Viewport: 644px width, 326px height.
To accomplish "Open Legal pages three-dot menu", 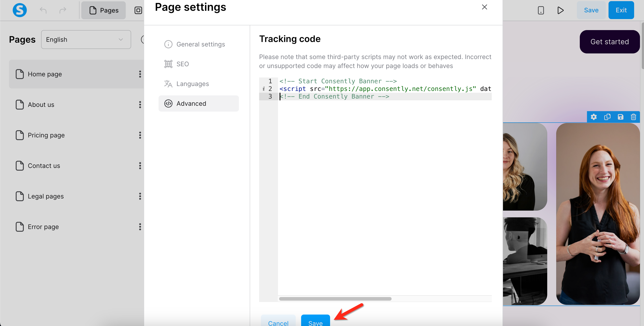I will point(140,196).
